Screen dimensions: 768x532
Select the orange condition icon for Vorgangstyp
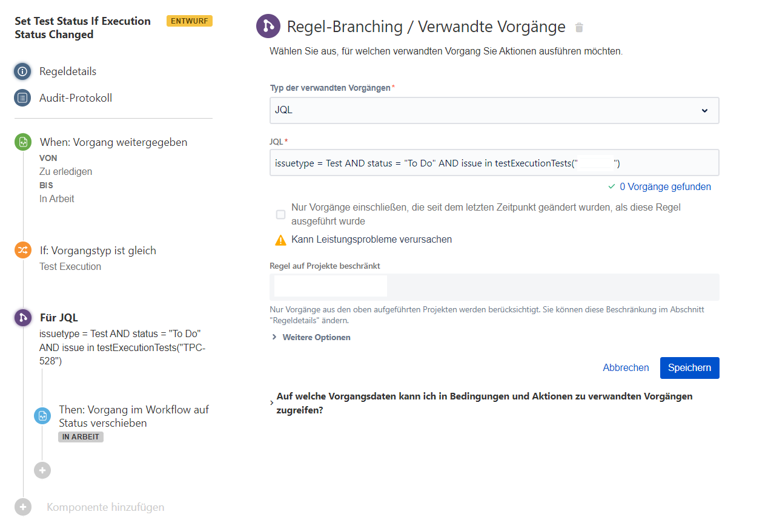[23, 251]
